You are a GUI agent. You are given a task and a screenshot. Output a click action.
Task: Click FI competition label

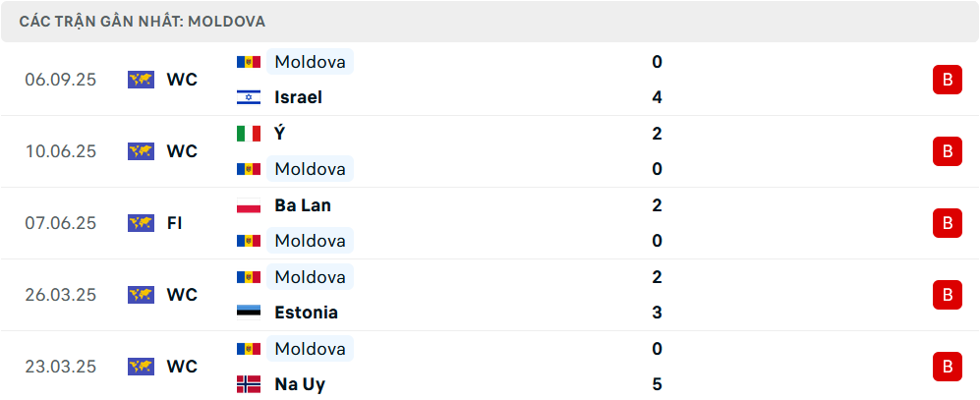[174, 223]
